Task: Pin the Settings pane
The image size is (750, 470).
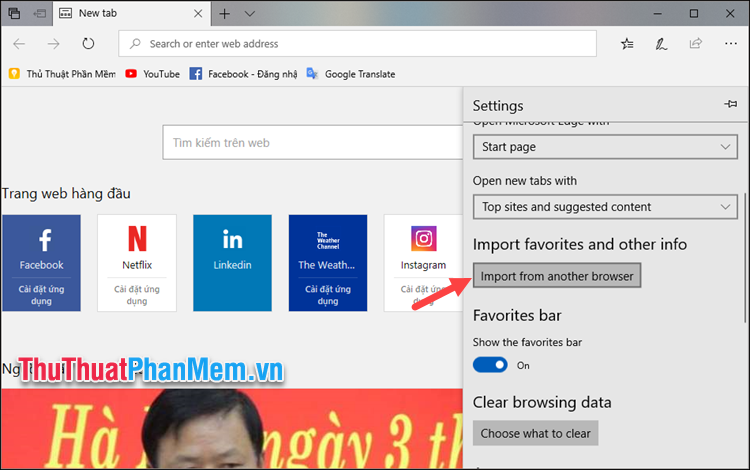Action: tap(730, 104)
